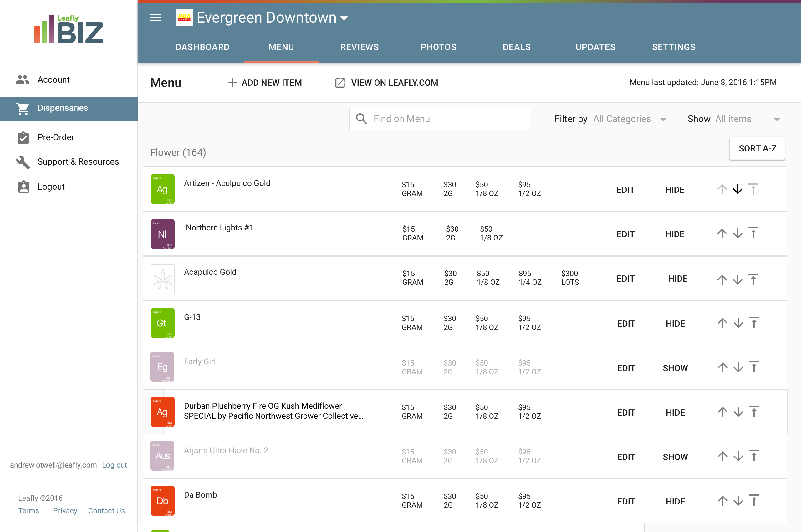Show the Arjan's Ultra Haze No. 2 item
The width and height of the screenshot is (801, 532).
pos(675,457)
